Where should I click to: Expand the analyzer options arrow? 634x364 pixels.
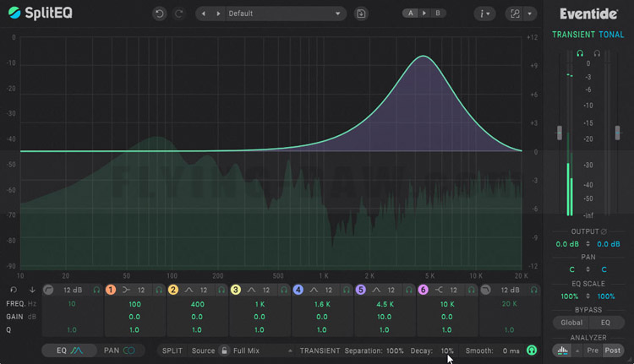[x=577, y=350]
